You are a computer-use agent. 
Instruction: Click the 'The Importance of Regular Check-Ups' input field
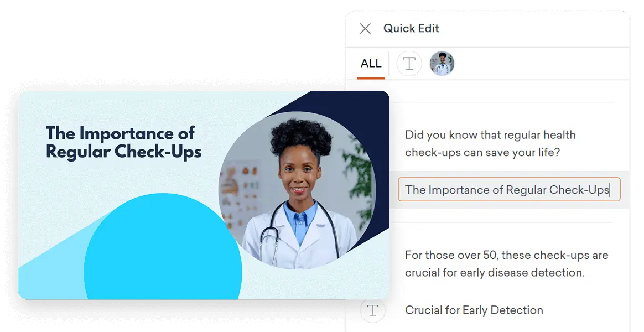[x=509, y=189]
